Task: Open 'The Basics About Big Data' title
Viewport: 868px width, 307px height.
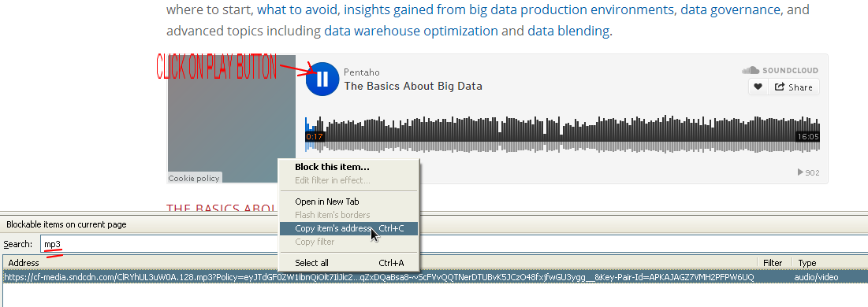Action: (413, 87)
